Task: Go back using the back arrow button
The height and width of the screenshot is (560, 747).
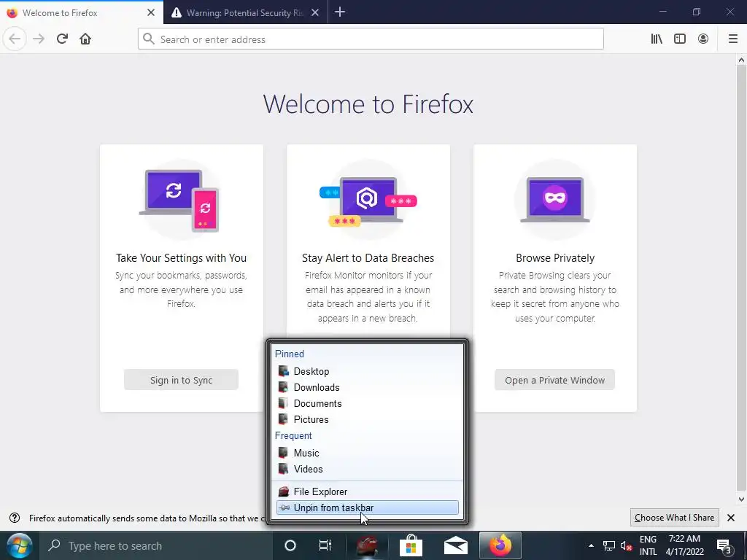Action: coord(15,39)
